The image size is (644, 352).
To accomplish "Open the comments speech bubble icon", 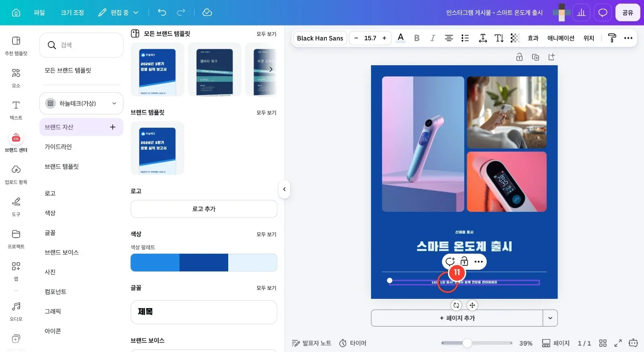I will (603, 12).
